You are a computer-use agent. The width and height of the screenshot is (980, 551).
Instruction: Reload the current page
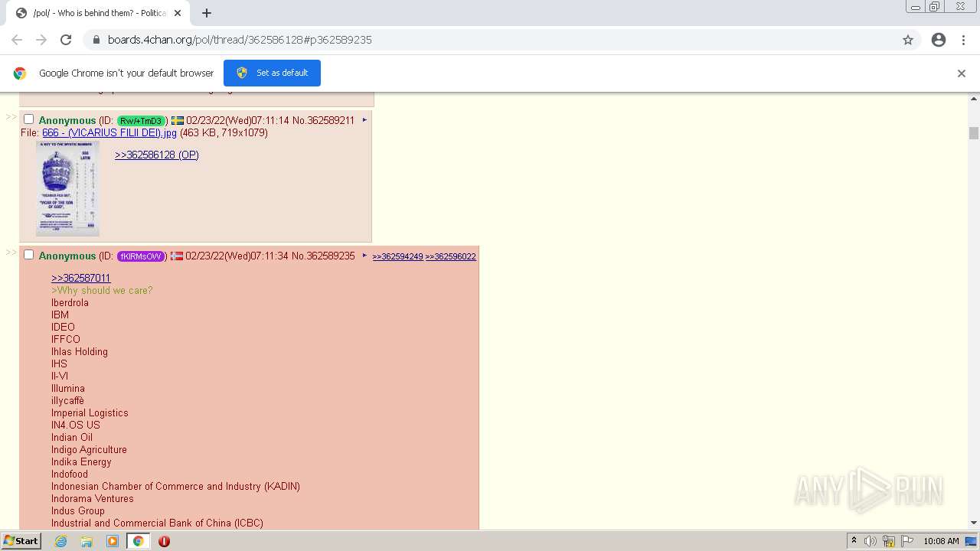pyautogui.click(x=66, y=40)
